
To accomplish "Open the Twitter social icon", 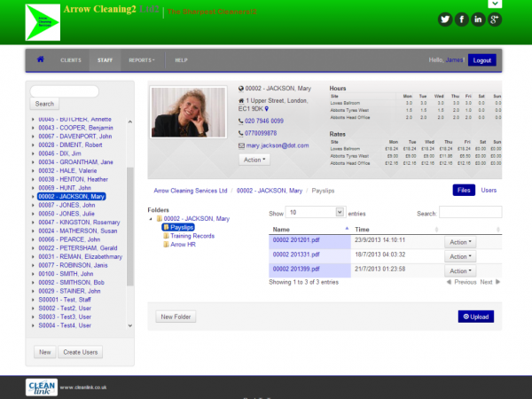I will coord(445,20).
